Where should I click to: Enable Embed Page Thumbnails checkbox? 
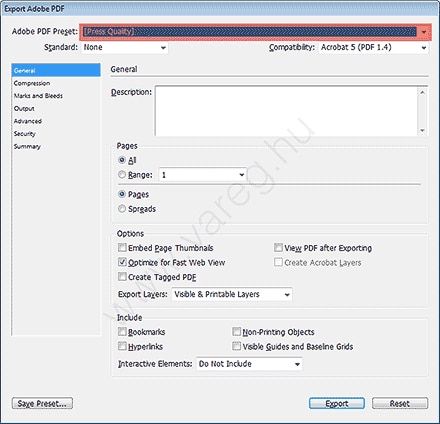[x=122, y=248]
